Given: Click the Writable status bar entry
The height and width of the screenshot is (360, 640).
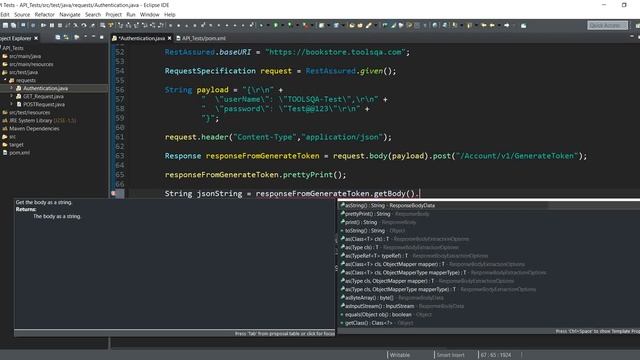Looking at the screenshot, I should [400, 355].
